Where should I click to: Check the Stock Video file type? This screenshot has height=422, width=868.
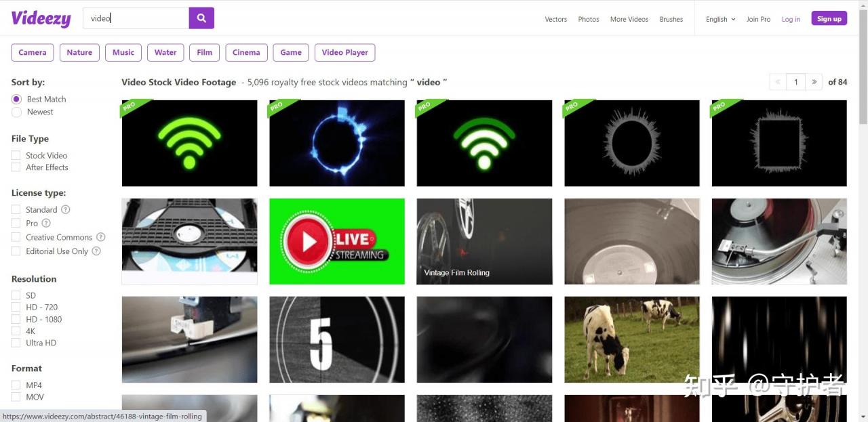16,156
